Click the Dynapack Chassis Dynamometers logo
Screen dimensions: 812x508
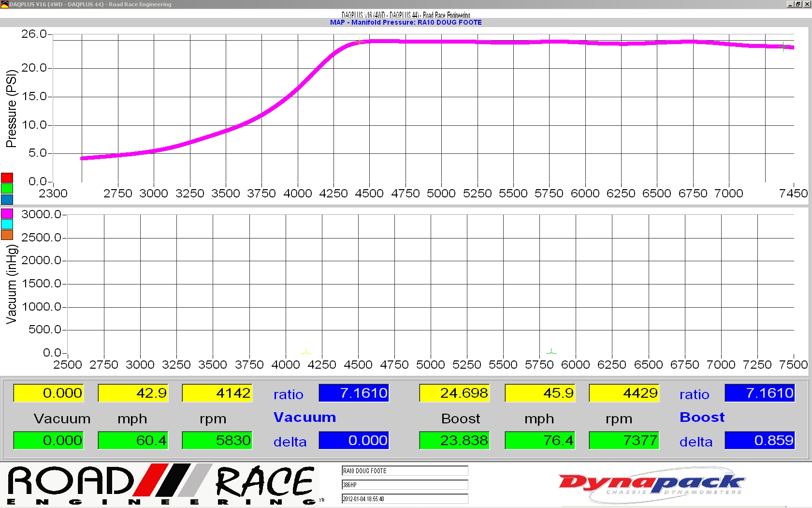(651, 484)
